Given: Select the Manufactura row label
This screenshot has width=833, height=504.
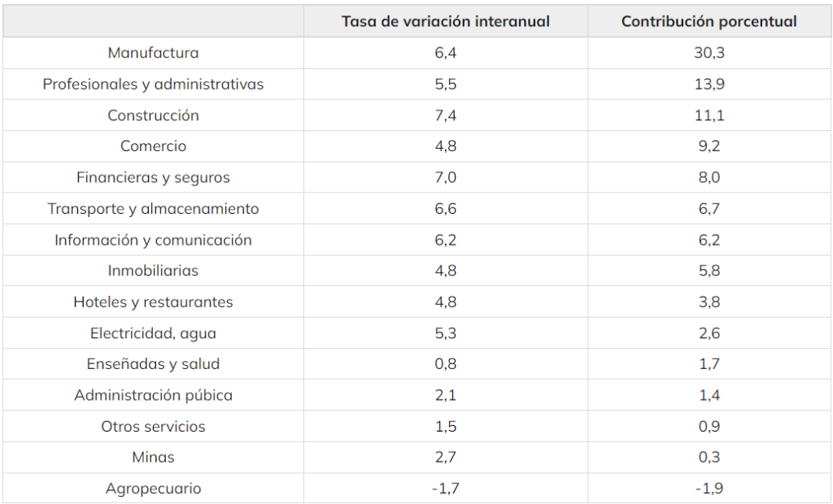Looking at the screenshot, I should [153, 53].
